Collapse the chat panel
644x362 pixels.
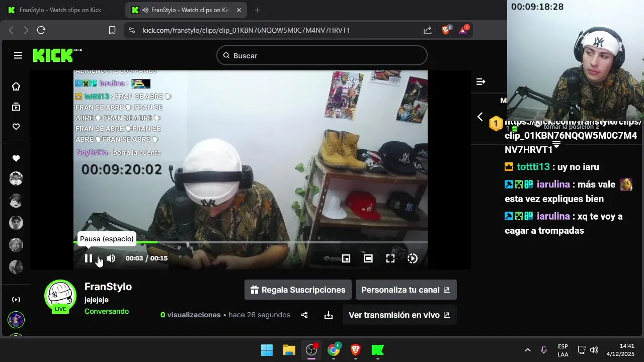480,81
